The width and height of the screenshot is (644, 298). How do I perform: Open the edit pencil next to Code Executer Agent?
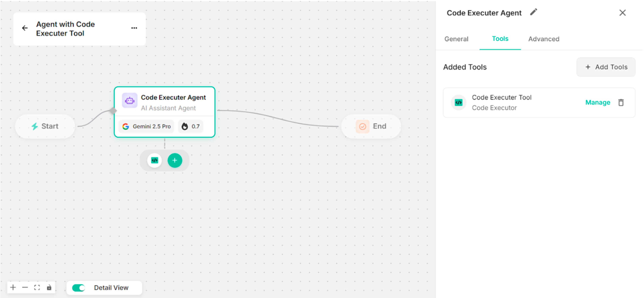click(x=534, y=12)
